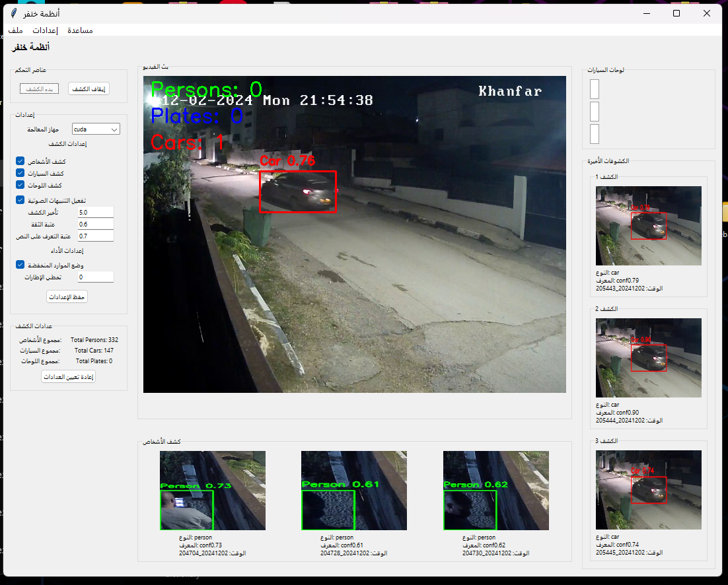Toggle the كشف الأشخاص checkbox
This screenshot has width=728, height=585.
20,161
